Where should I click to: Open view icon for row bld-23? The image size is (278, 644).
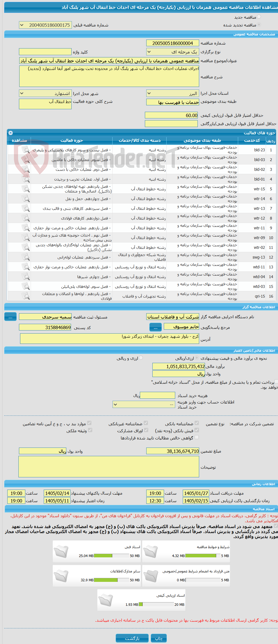[26, 150]
